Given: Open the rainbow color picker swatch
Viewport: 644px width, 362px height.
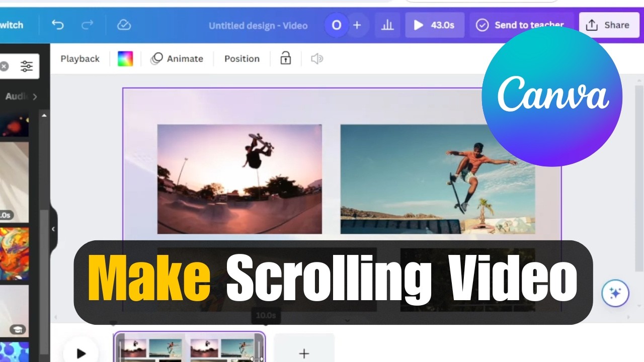Looking at the screenshot, I should point(125,59).
